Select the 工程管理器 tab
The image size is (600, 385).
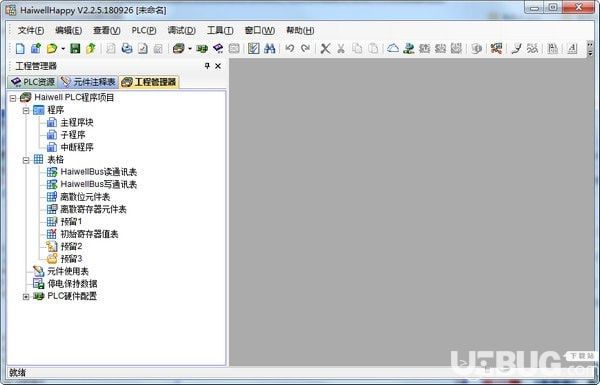149,82
